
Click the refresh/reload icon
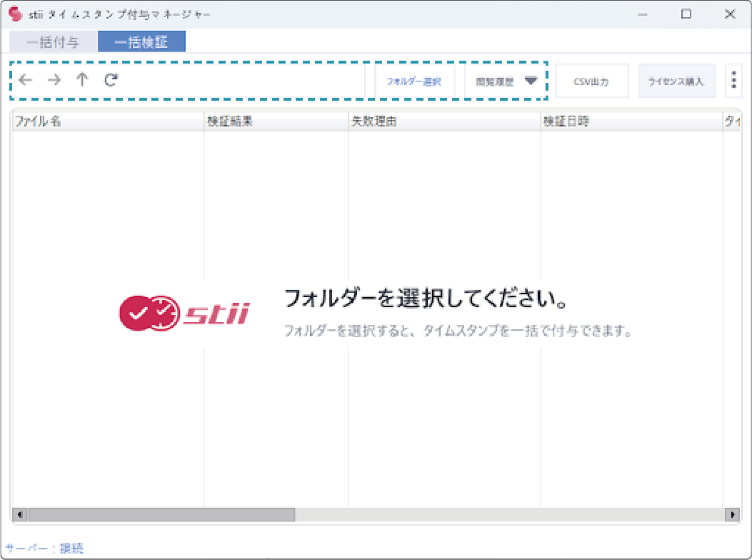point(111,80)
